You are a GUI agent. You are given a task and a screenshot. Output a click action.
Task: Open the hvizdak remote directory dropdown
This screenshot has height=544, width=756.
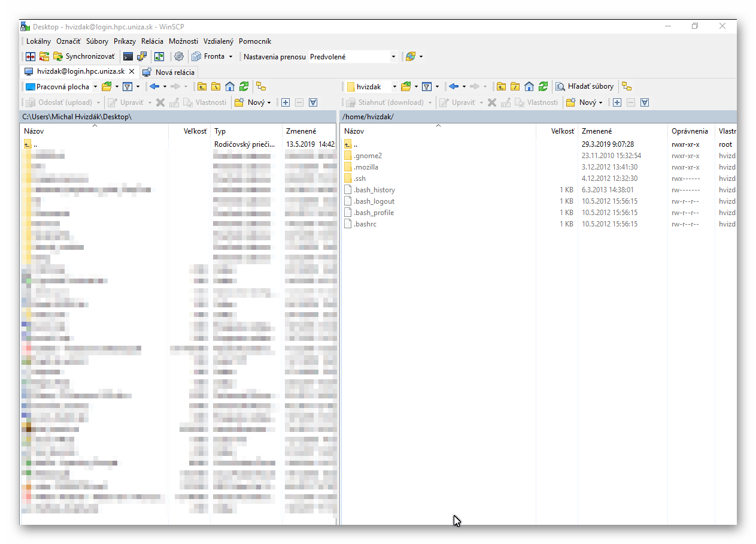394,87
